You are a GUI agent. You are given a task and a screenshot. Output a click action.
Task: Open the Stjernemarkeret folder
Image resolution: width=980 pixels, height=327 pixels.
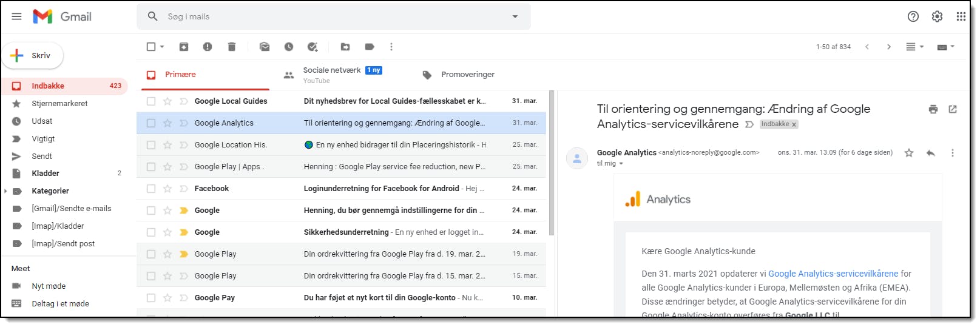coord(64,104)
